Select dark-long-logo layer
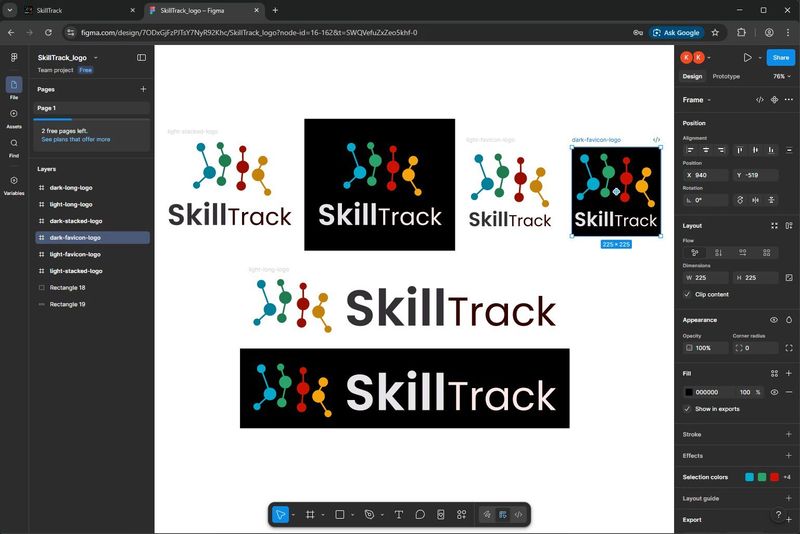This screenshot has height=534, width=800. (92, 188)
